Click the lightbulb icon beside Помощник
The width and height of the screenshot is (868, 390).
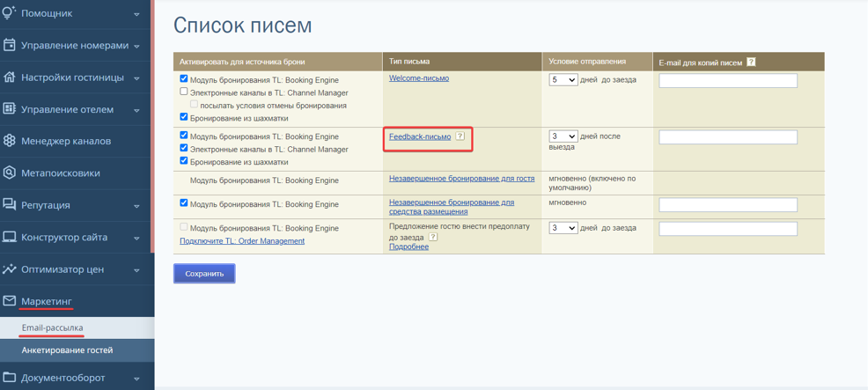pos(9,12)
